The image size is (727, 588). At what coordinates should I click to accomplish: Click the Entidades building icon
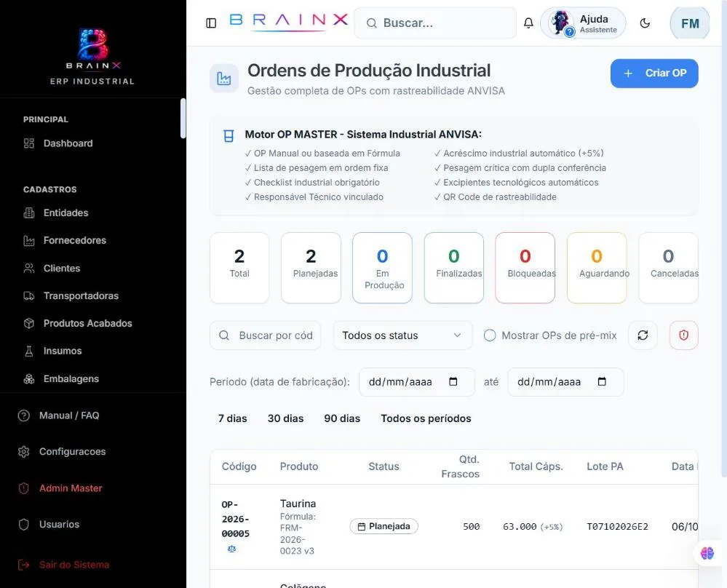click(x=29, y=212)
